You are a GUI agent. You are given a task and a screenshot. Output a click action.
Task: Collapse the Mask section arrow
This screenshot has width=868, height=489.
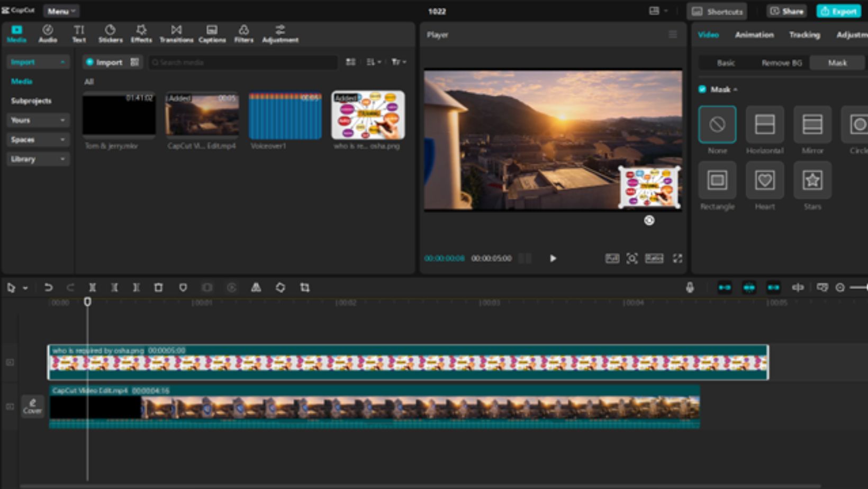point(735,89)
